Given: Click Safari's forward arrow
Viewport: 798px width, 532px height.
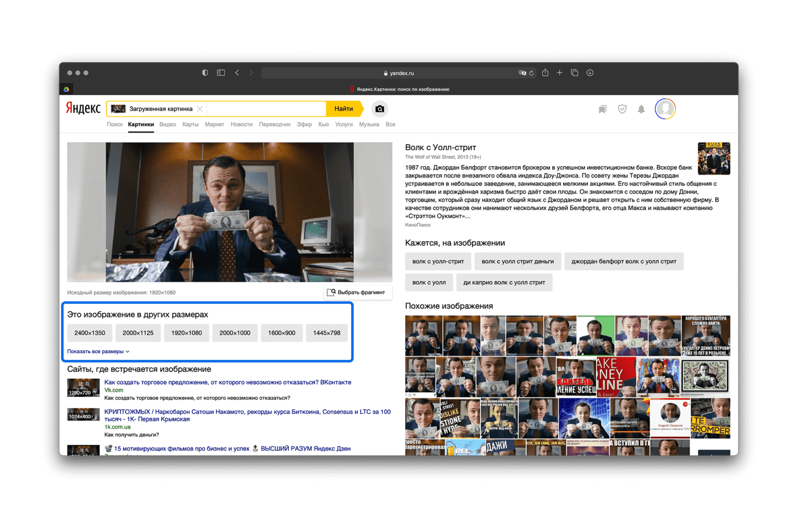Looking at the screenshot, I should tap(251, 73).
